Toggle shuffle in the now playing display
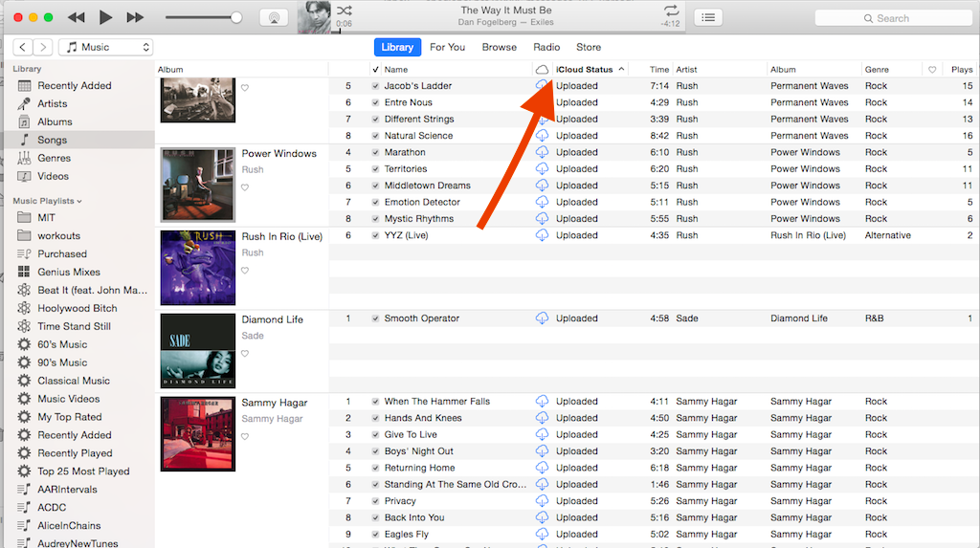The image size is (980, 548). (345, 11)
